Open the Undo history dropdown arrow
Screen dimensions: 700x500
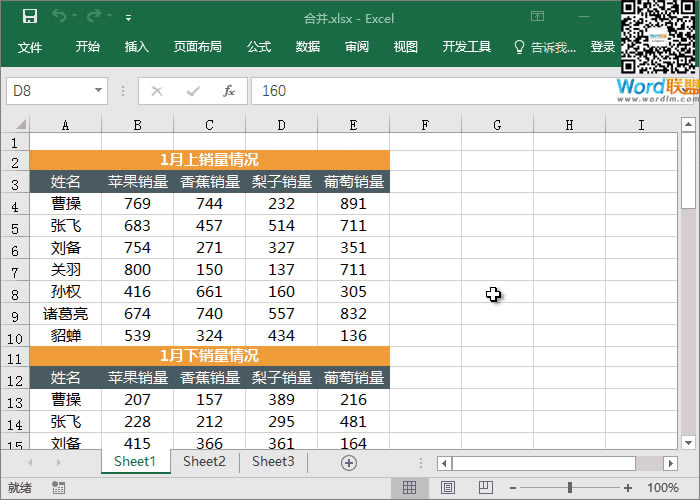(76, 18)
